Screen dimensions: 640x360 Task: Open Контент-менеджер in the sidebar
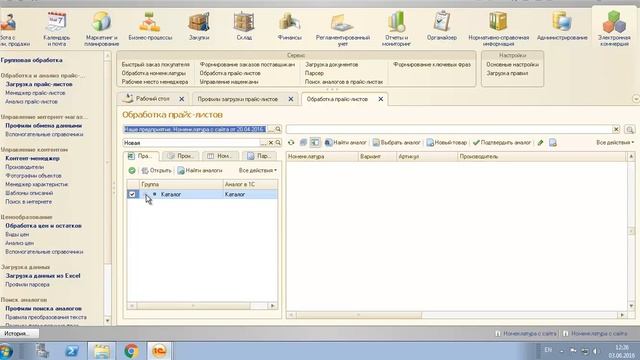pos(32,158)
